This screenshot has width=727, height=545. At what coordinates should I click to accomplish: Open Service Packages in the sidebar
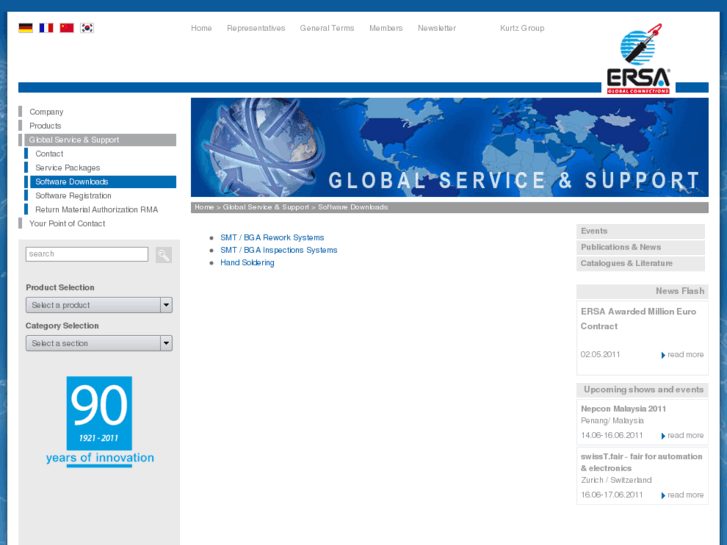pos(68,168)
